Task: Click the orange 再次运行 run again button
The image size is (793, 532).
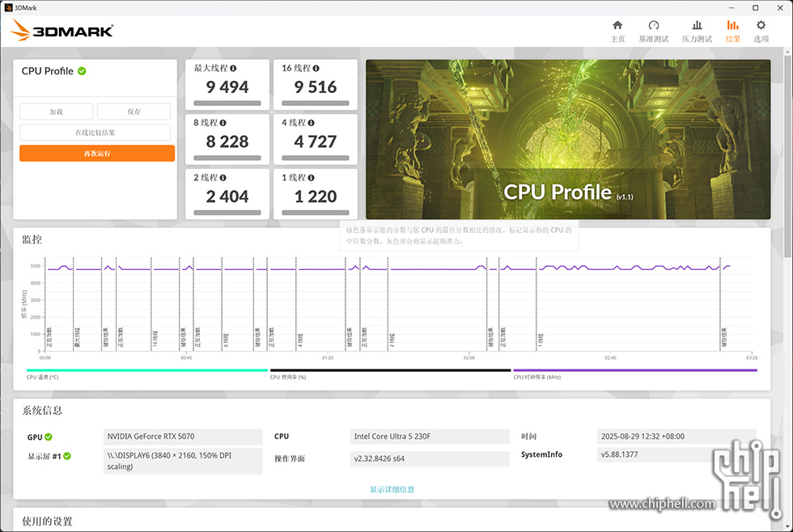Action: 97,153
